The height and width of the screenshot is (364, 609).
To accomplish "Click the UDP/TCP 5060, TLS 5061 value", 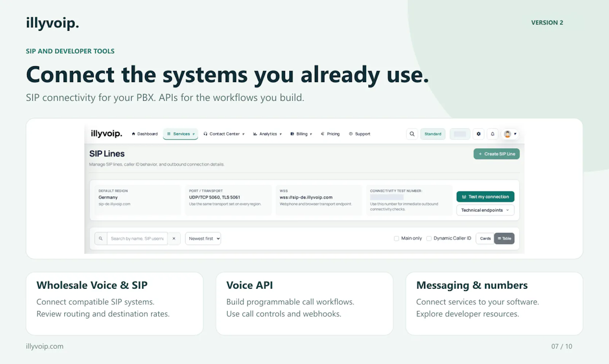I will coord(214,197).
